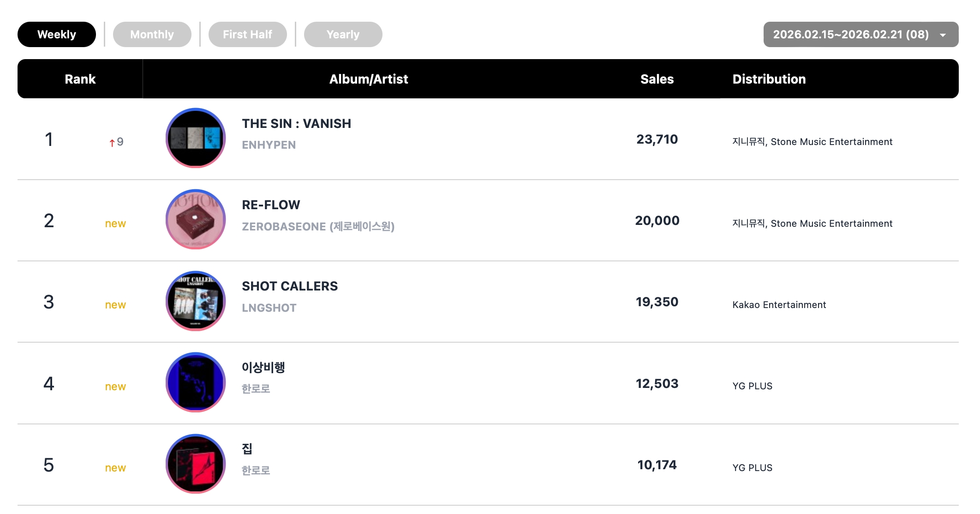This screenshot has height=514, width=980.
Task: Click the red up-arrow rank change icon
Action: 112,143
